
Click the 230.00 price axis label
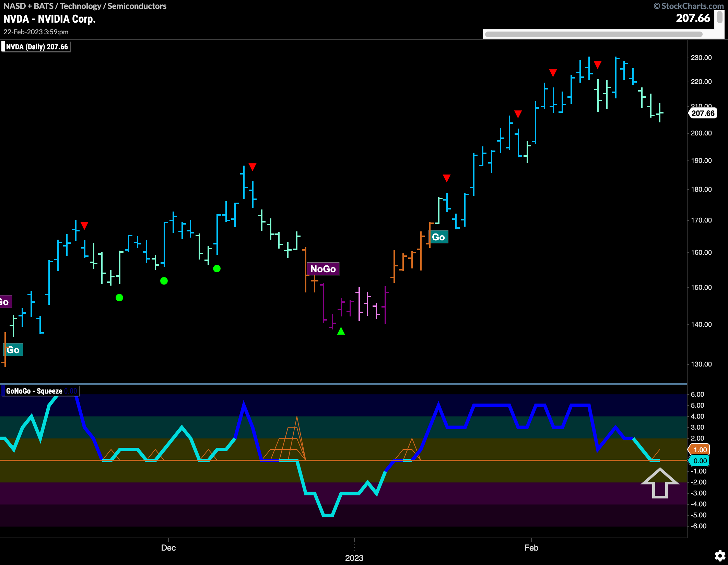coord(701,58)
